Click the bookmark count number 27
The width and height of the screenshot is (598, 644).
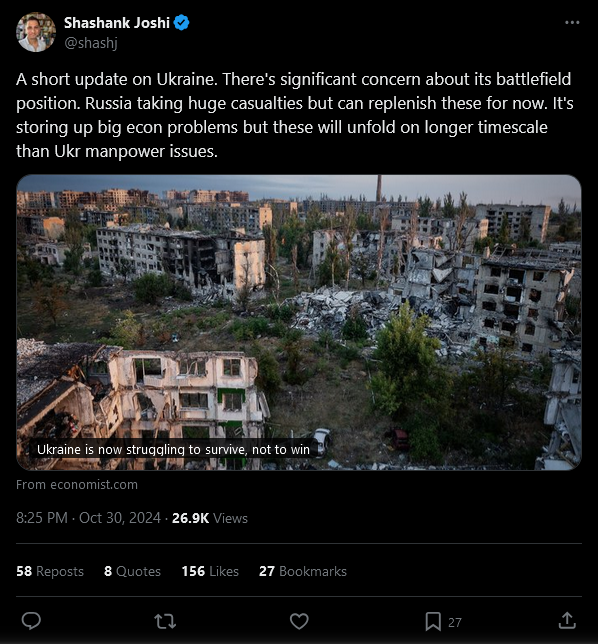click(455, 623)
